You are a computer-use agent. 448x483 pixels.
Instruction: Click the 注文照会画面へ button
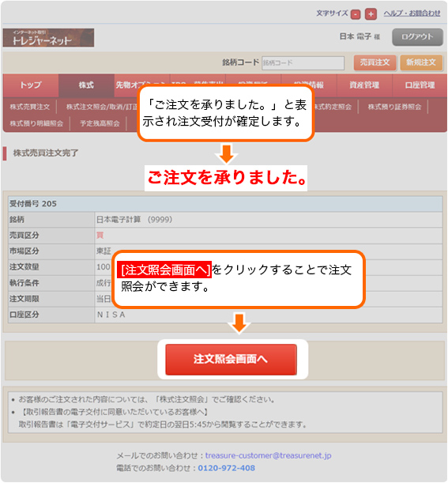point(231,360)
